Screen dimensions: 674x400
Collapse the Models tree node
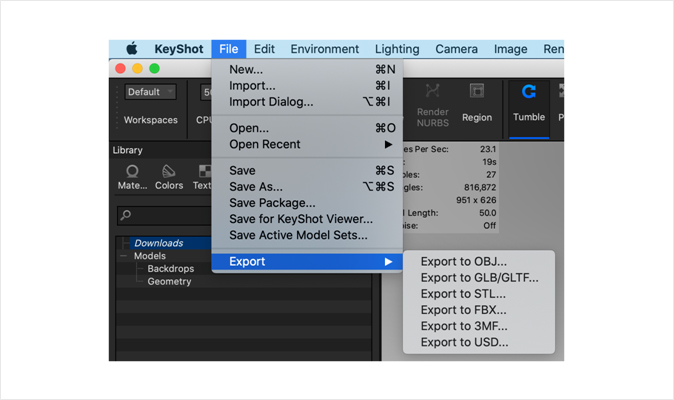[123, 256]
